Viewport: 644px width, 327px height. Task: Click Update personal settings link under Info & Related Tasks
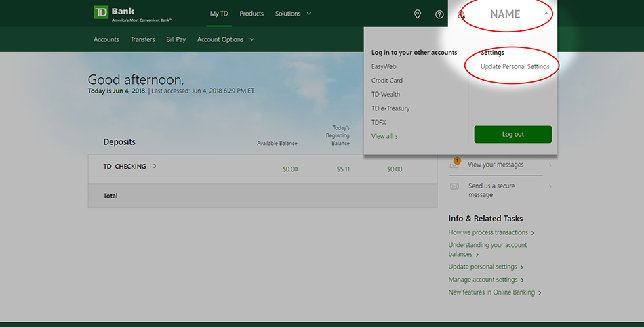tap(486, 267)
